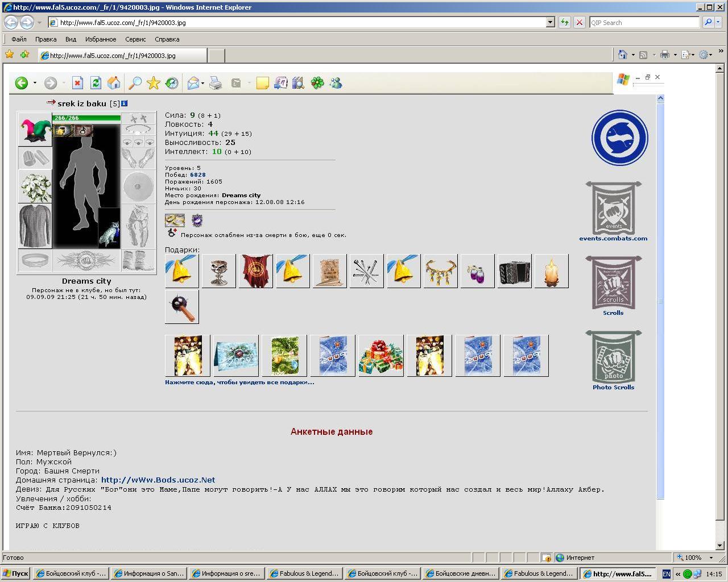Switch to Бойцовские дневн... taskbar window
The height and width of the screenshot is (582, 728).
point(462,573)
